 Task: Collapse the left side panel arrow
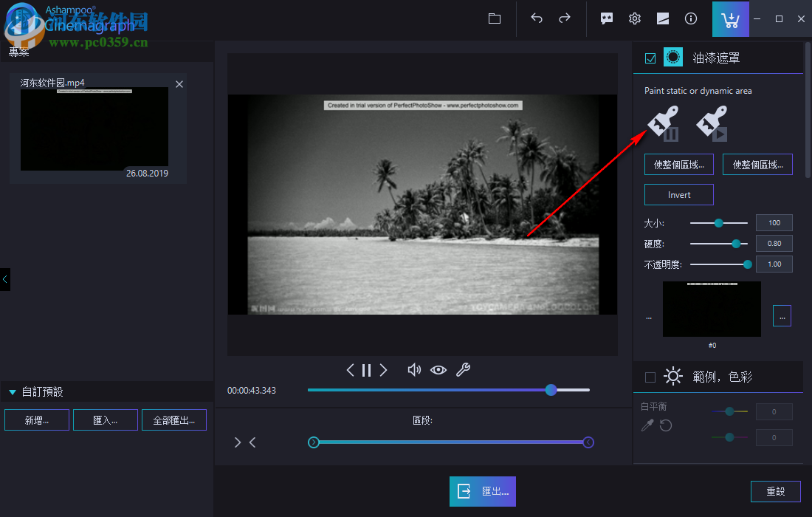click(x=5, y=279)
